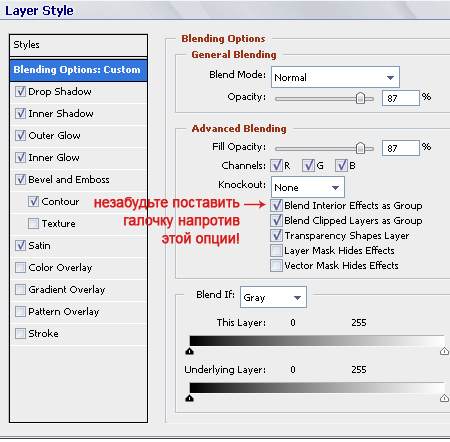Image resolution: width=450 pixels, height=442 pixels.
Task: Open the Satin settings label
Action: (x=39, y=246)
